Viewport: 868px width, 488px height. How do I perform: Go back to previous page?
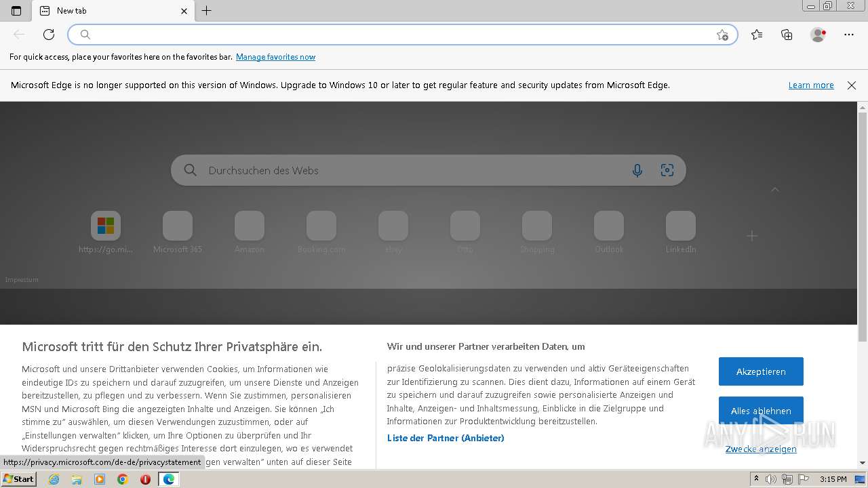(19, 35)
